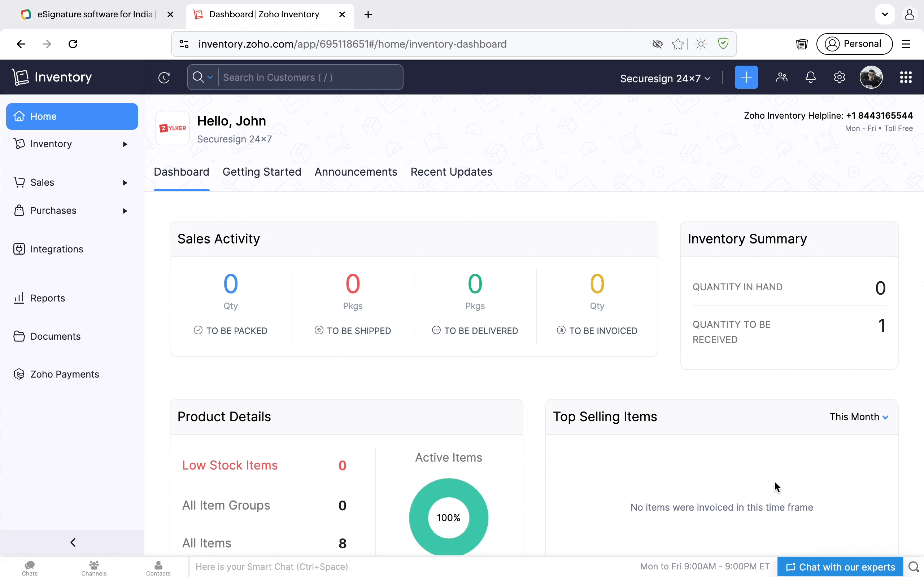924x577 pixels.
Task: Expand the Securesign 24×7 organization dropdown
Action: (665, 79)
